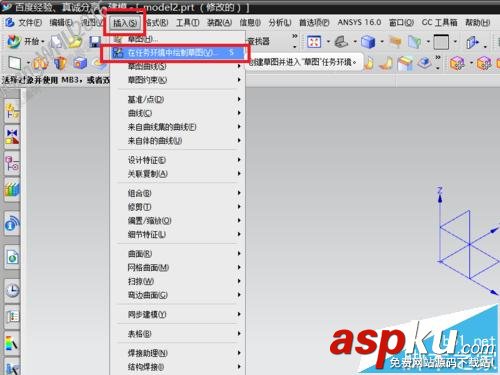This screenshot has height=375, width=500.
Task: Expand the 偏置/缩放(O) submenu
Action: tap(177, 221)
